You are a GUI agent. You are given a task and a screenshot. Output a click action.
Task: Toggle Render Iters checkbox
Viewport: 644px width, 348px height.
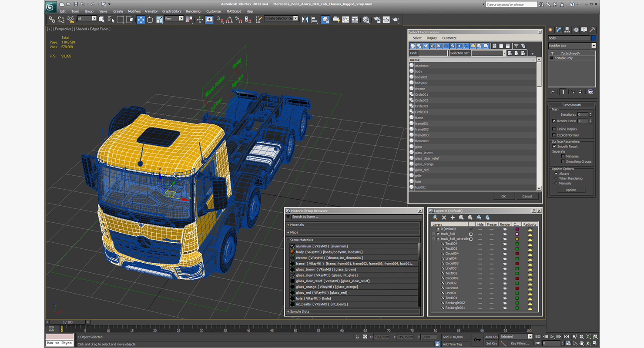click(554, 121)
